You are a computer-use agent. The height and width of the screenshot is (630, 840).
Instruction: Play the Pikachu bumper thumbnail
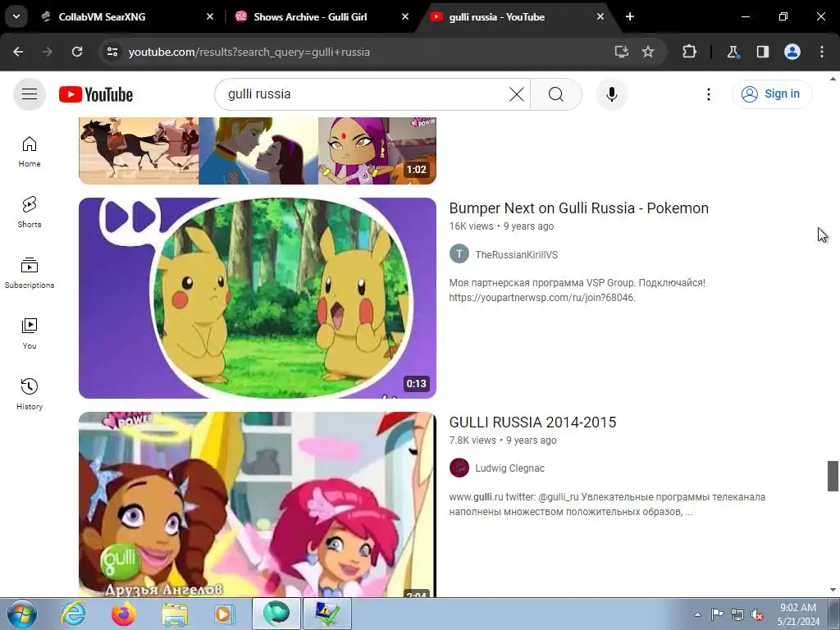click(x=257, y=298)
